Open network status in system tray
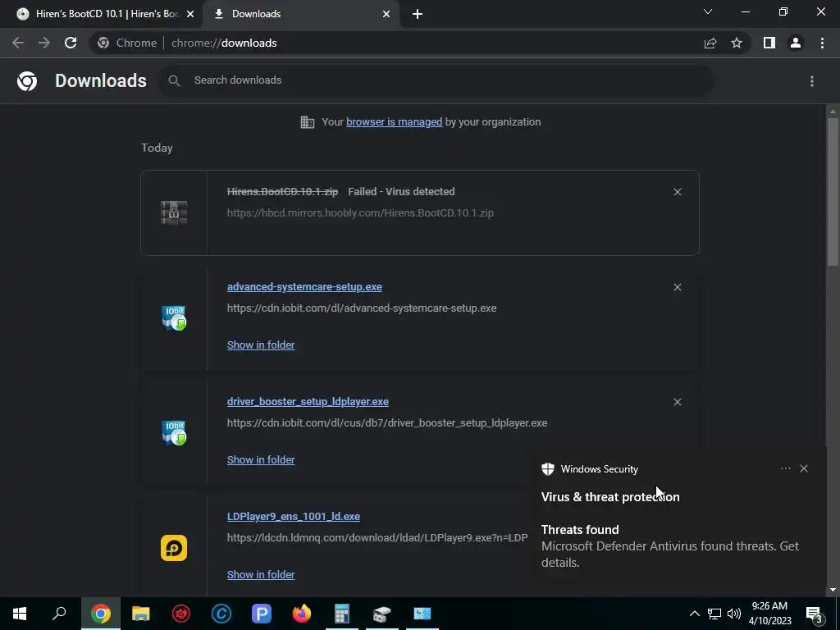Screen dimensions: 840x630 [714, 614]
